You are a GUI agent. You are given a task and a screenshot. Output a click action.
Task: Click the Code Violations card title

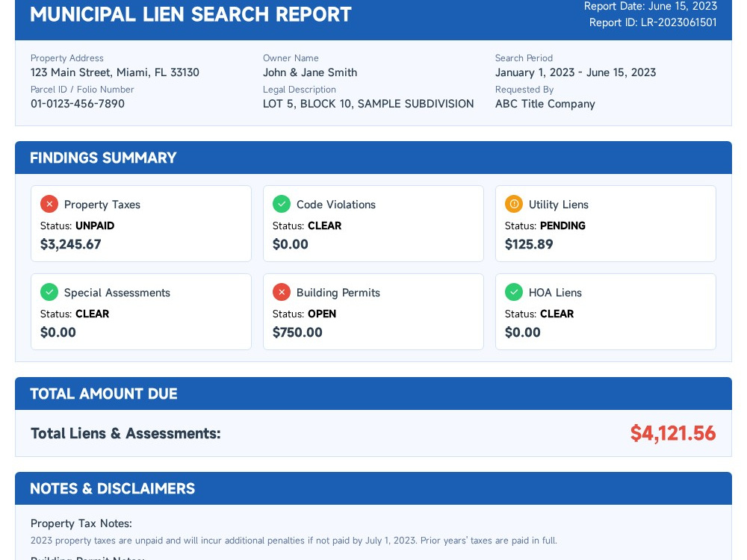[336, 205]
